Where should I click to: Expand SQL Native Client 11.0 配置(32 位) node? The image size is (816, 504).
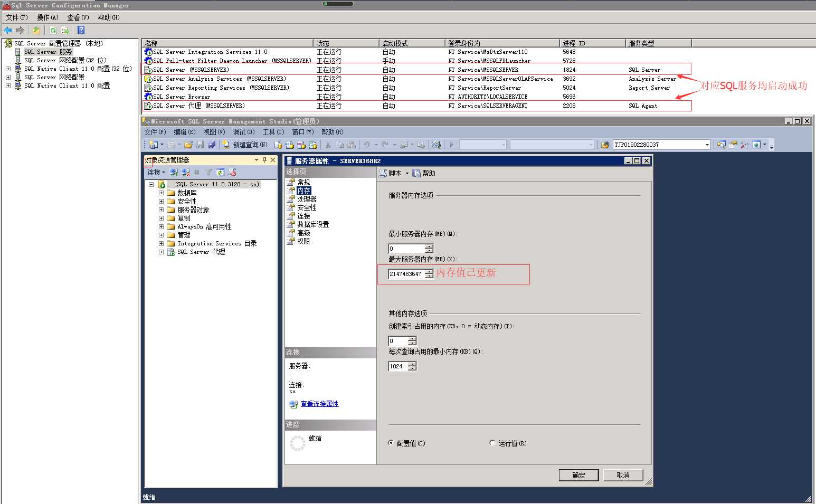coord(8,69)
